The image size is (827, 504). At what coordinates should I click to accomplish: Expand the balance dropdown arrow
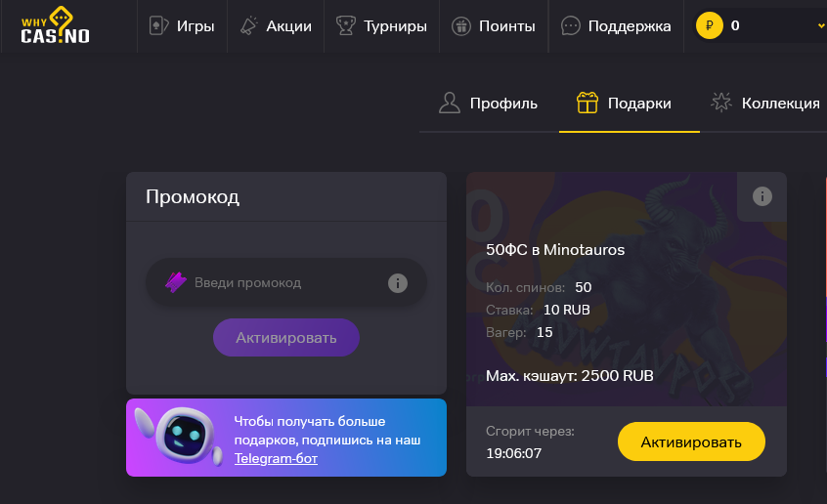(x=821, y=25)
